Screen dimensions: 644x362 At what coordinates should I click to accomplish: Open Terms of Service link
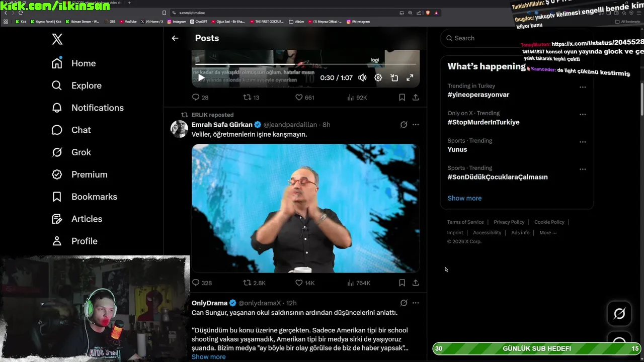point(465,222)
